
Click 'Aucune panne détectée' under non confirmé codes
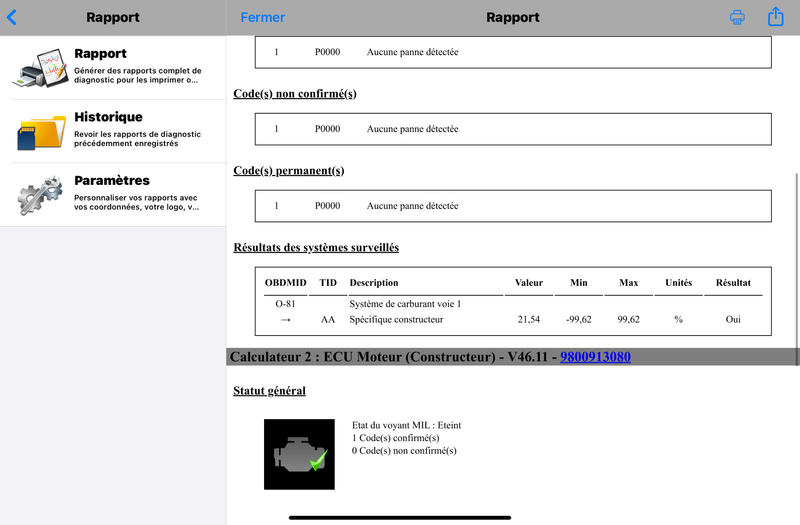pyautogui.click(x=413, y=129)
